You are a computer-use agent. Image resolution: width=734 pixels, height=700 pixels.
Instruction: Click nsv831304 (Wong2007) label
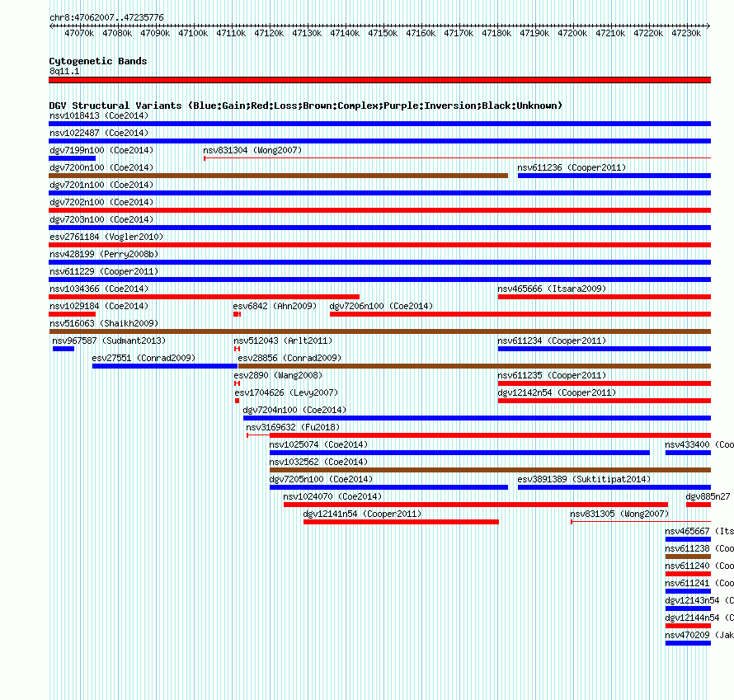(252, 150)
